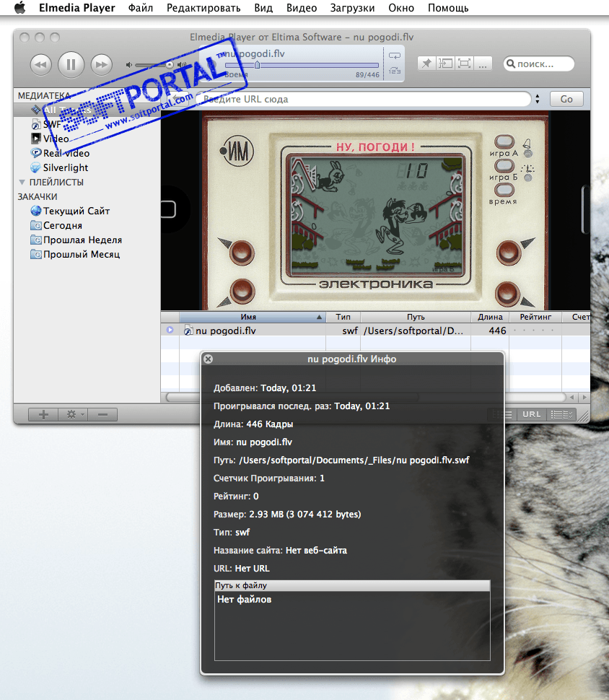
Task: Select Прошлая Неделя in the sidebar
Action: (82, 240)
